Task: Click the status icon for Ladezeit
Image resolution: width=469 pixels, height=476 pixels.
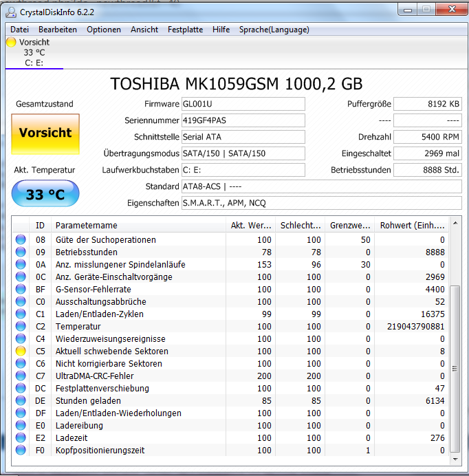Action: [21, 437]
